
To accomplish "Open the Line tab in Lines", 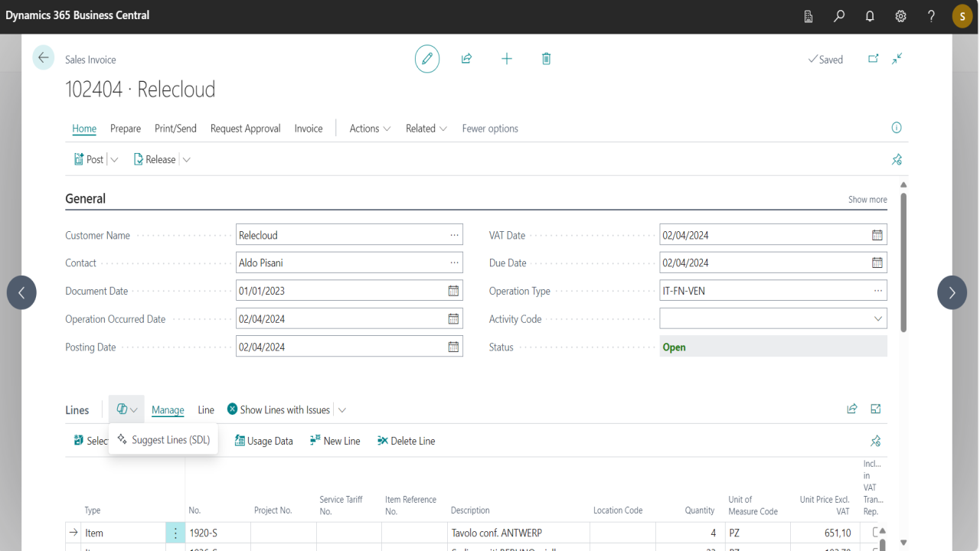I will pyautogui.click(x=206, y=410).
